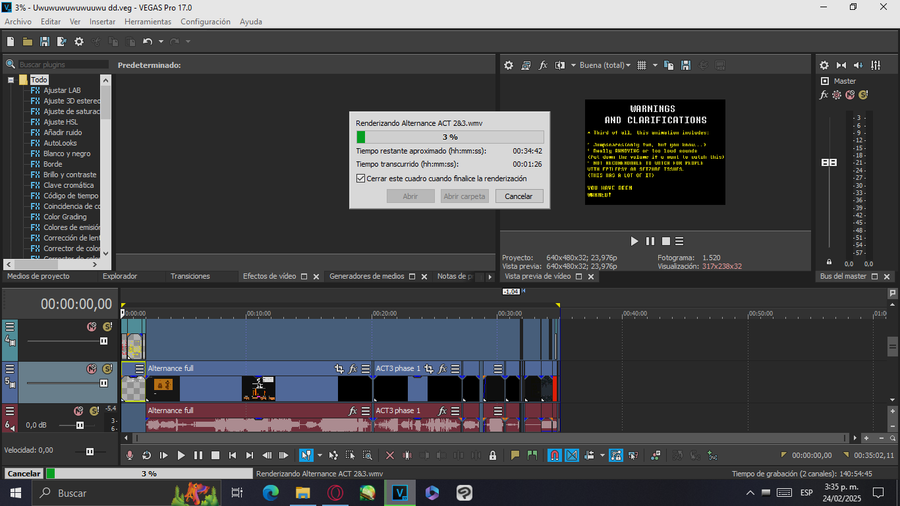Open the Herramientas menu

(148, 22)
